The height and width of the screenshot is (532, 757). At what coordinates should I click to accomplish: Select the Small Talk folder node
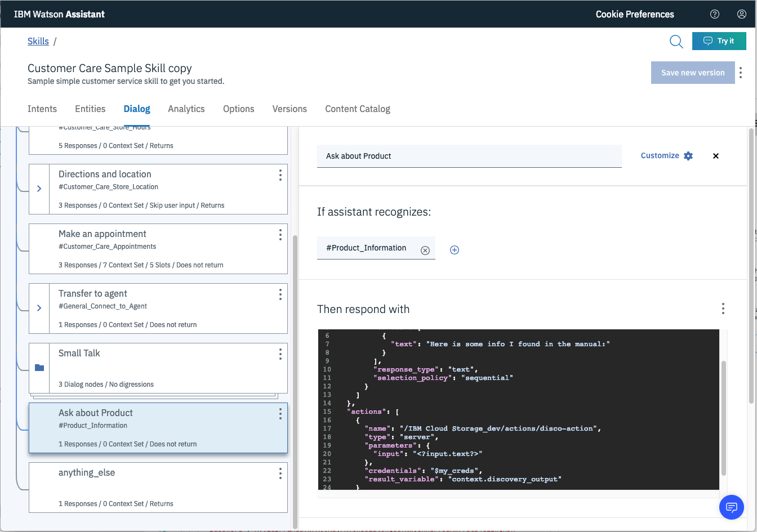(x=158, y=368)
